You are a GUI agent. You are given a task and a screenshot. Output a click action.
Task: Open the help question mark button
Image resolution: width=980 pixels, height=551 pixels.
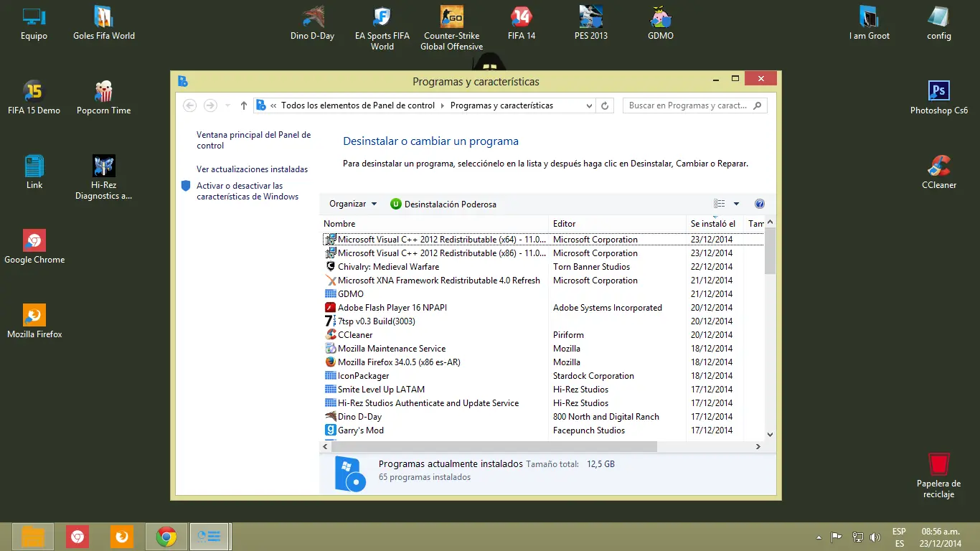tap(760, 204)
